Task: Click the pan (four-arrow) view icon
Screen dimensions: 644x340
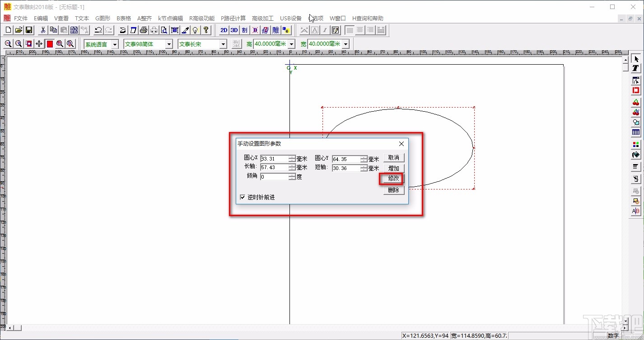Action: coord(39,44)
